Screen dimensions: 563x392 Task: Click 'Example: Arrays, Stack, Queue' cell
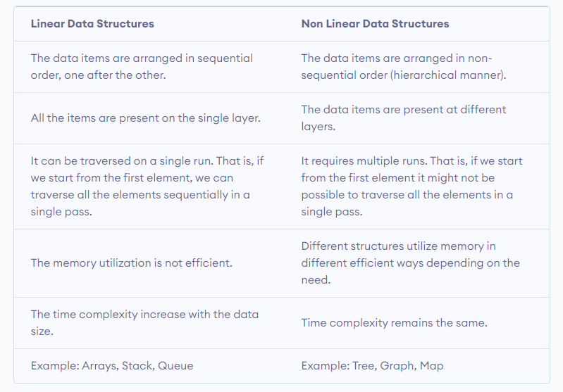111,366
